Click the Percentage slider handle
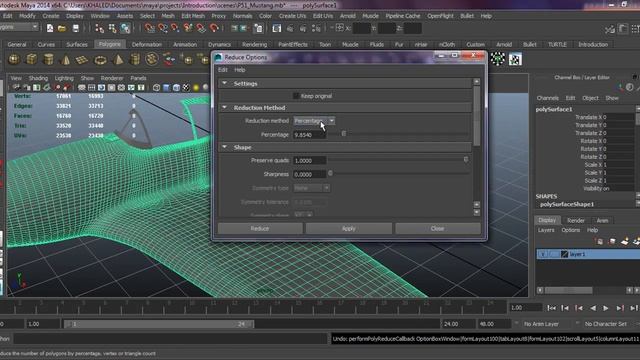 click(x=344, y=133)
